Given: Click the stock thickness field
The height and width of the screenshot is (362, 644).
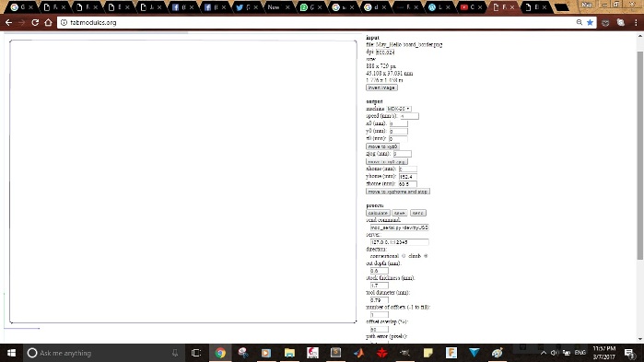Looking at the screenshot, I should tap(379, 286).
